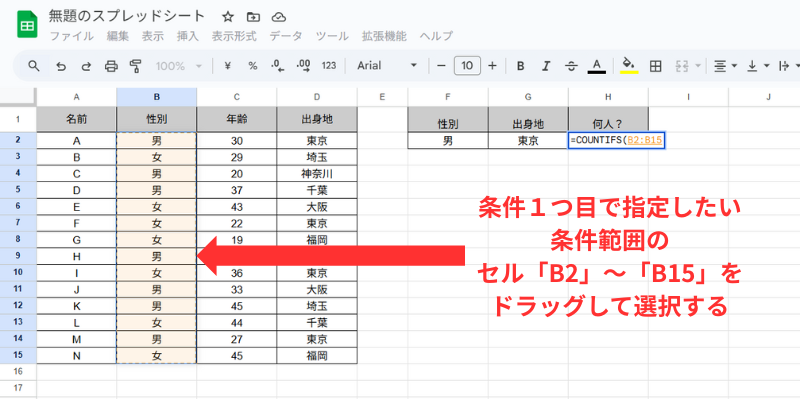The height and width of the screenshot is (399, 800).
Task: Open the ヘルプ menu
Action: click(x=436, y=36)
